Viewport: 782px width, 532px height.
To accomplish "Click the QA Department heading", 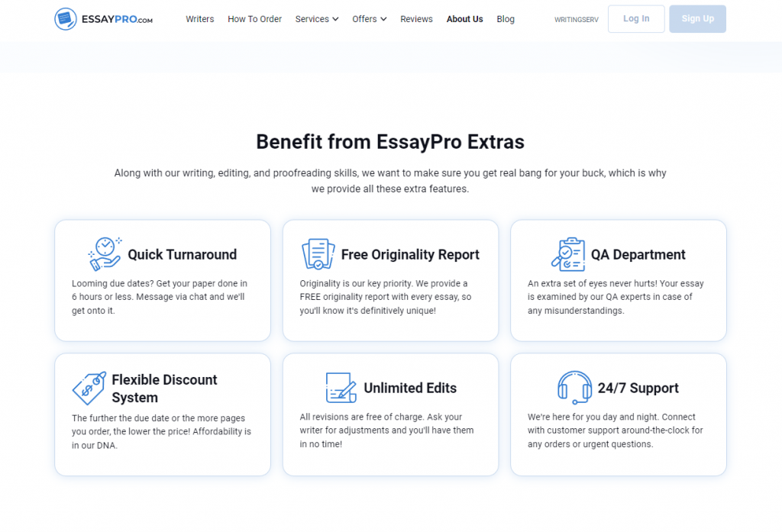I will pyautogui.click(x=638, y=254).
